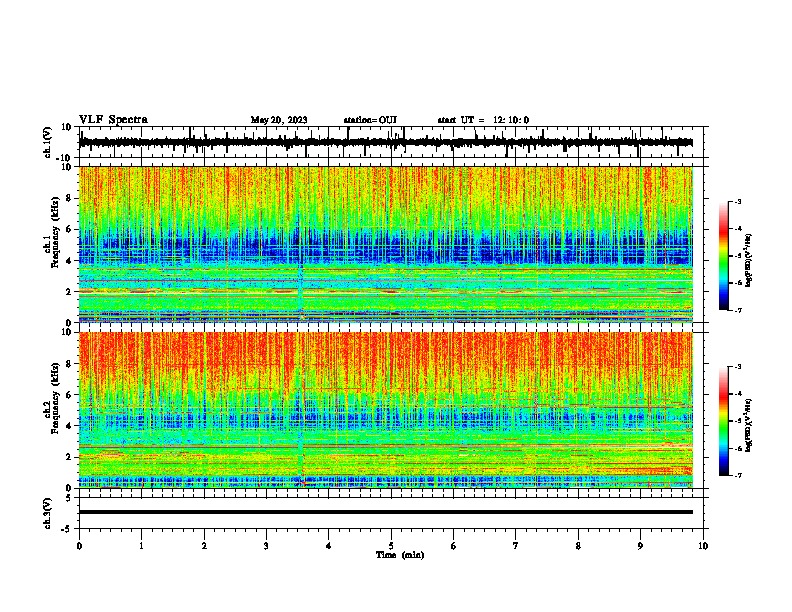Click time axis tick label "6"

(x=454, y=546)
